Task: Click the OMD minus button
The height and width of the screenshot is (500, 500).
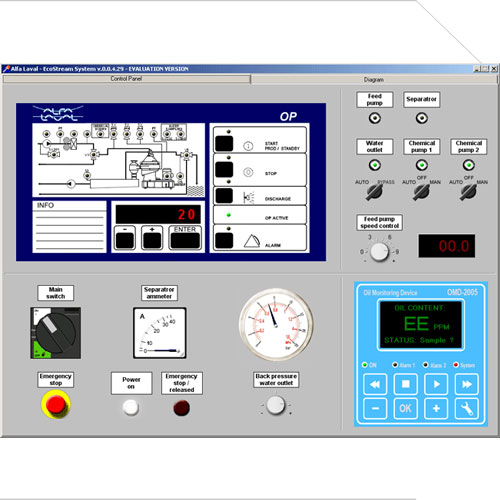Action: point(375,408)
